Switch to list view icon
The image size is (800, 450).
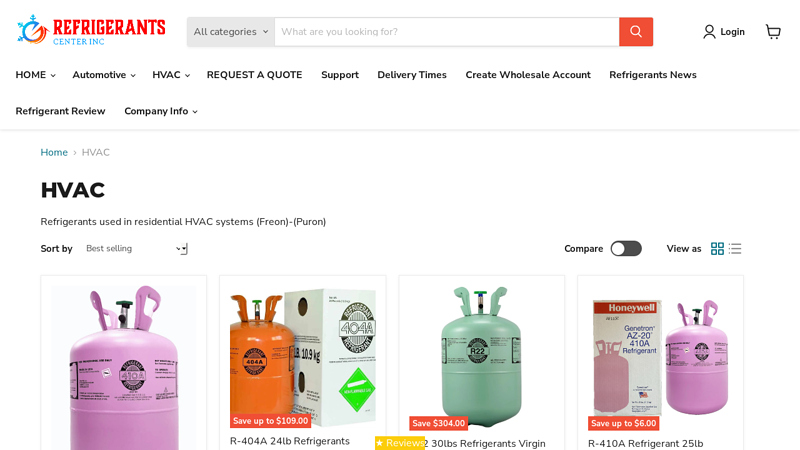[x=735, y=248]
